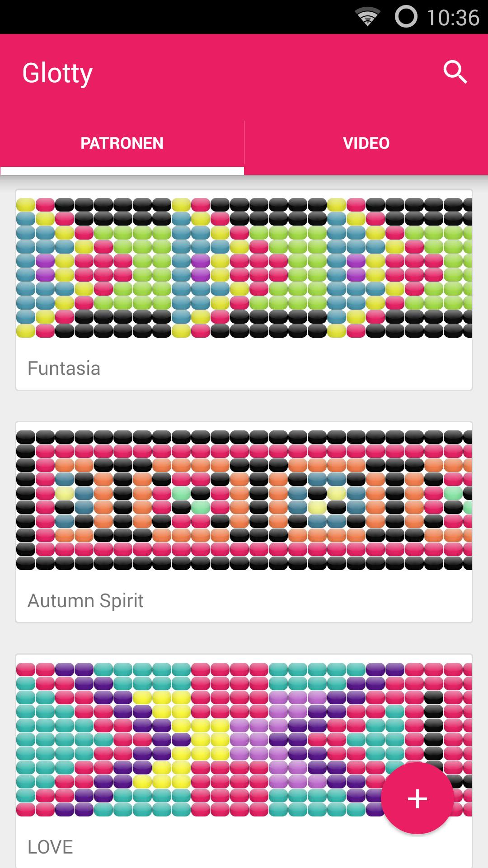Tap the black bead at Autumn Spirit's top-left corner
488x868 pixels.
(x=26, y=437)
